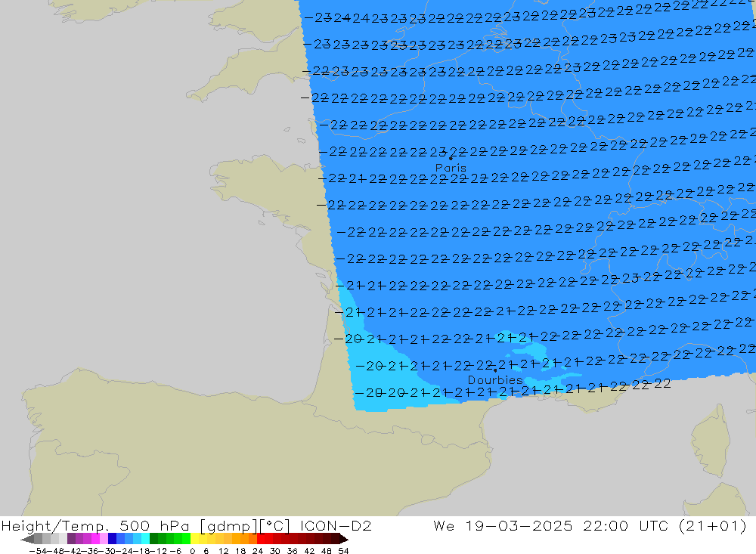
Task: Click the light pink swatch left of dark blue
Action: (x=104, y=539)
